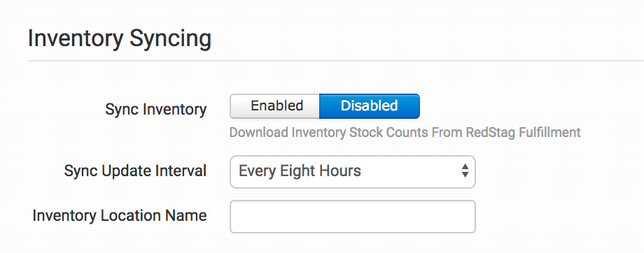Click the Sync Update Interval label
The width and height of the screenshot is (644, 253).
pyautogui.click(x=135, y=171)
